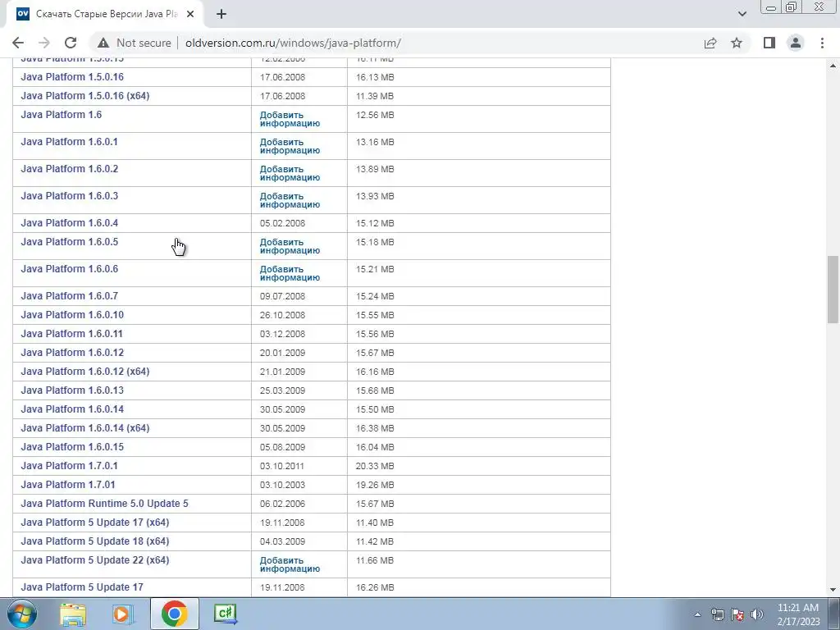Click the network tray icon
The height and width of the screenshot is (630, 840).
pyautogui.click(x=717, y=614)
